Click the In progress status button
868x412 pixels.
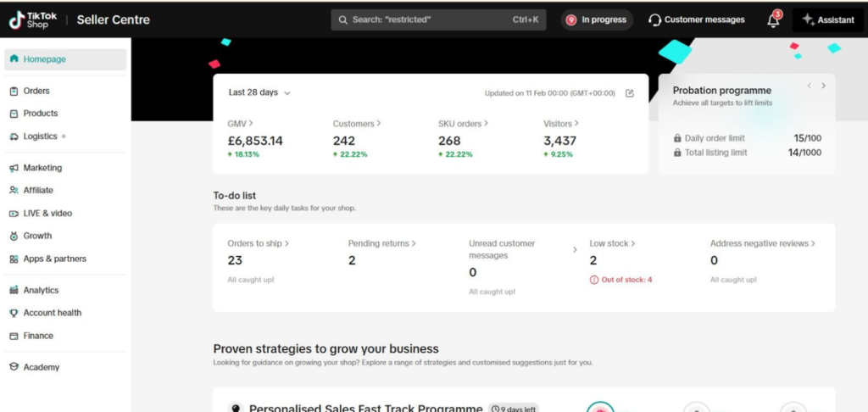597,20
